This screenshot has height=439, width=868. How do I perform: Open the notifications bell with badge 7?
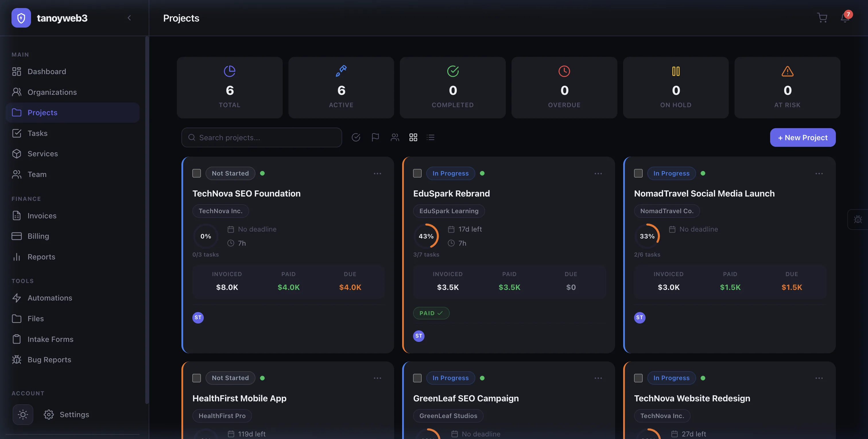845,18
